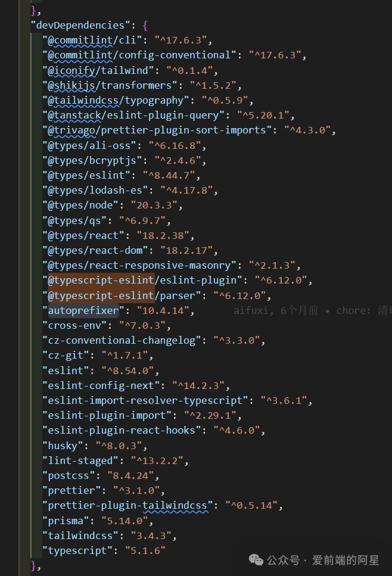Click the "husky" package name
This screenshot has height=576, width=392.
click(x=63, y=446)
